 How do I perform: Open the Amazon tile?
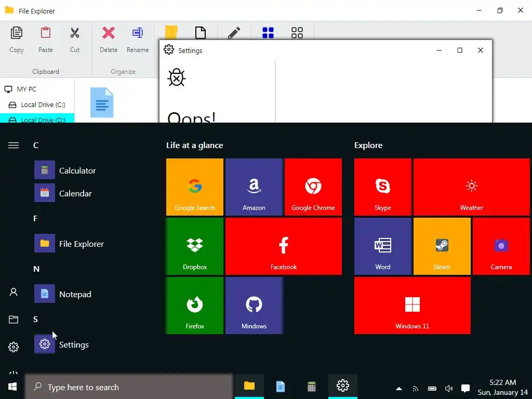254,187
